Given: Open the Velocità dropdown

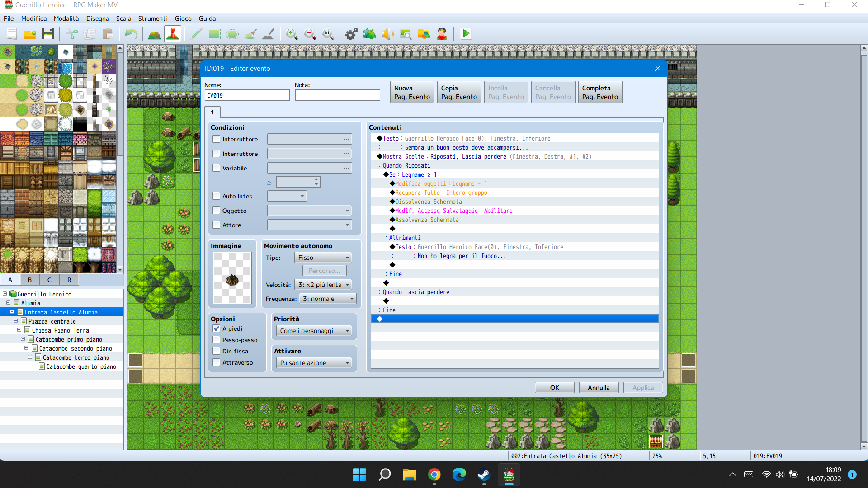Looking at the screenshot, I should tap(323, 285).
